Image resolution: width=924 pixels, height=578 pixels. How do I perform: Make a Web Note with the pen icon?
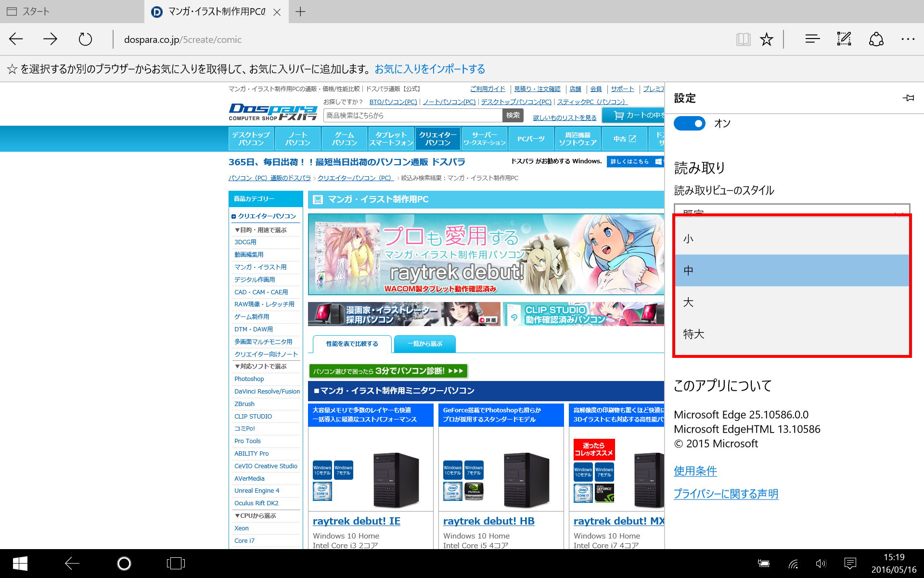844,39
